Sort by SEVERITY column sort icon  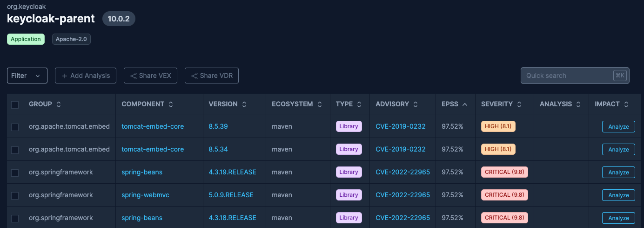point(519,104)
